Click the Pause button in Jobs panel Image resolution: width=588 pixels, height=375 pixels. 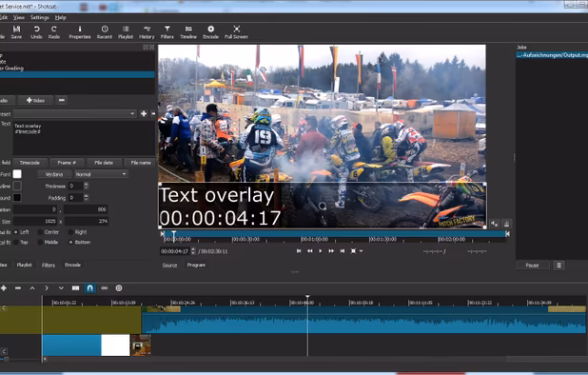pos(532,266)
